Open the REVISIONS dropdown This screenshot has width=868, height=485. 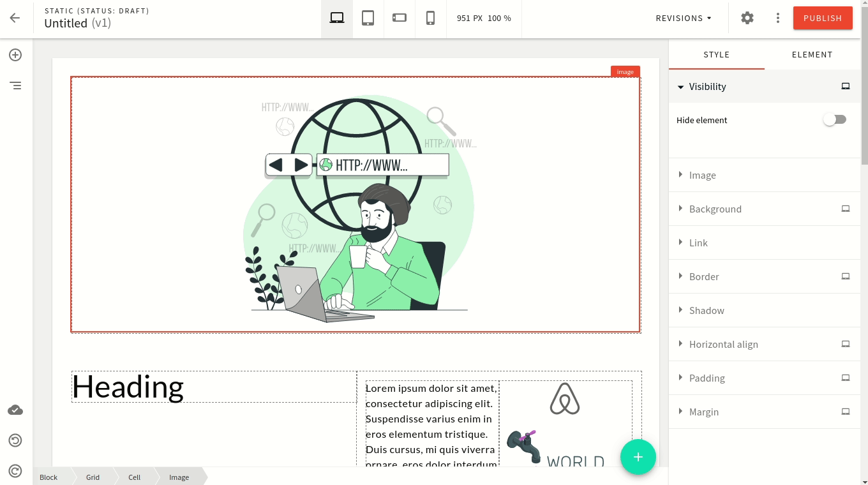[x=683, y=18]
